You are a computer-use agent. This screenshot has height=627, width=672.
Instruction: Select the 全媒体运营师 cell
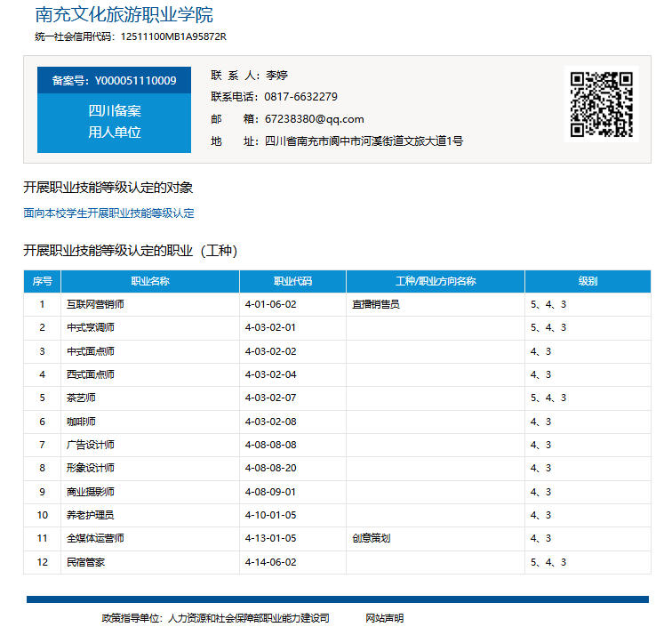point(150,539)
